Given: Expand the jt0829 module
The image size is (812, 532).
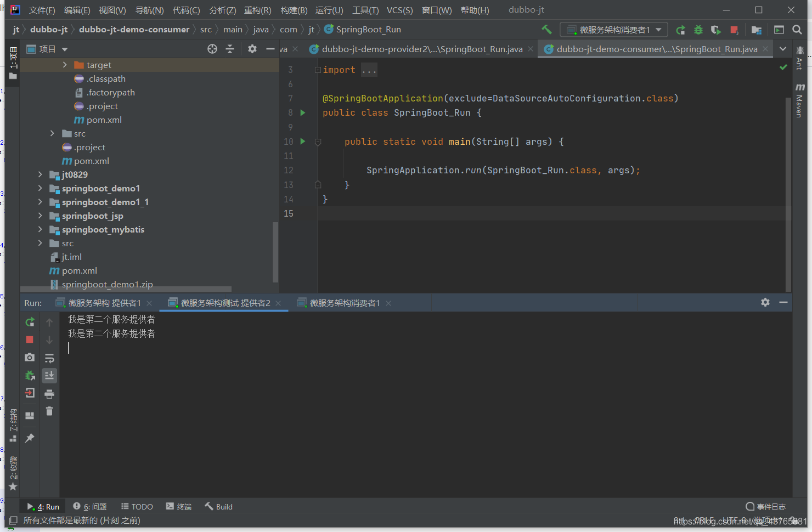Looking at the screenshot, I should (40, 174).
